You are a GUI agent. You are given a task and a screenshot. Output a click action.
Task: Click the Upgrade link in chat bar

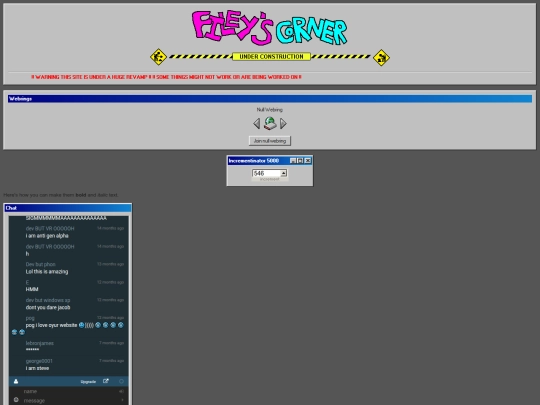click(88, 382)
